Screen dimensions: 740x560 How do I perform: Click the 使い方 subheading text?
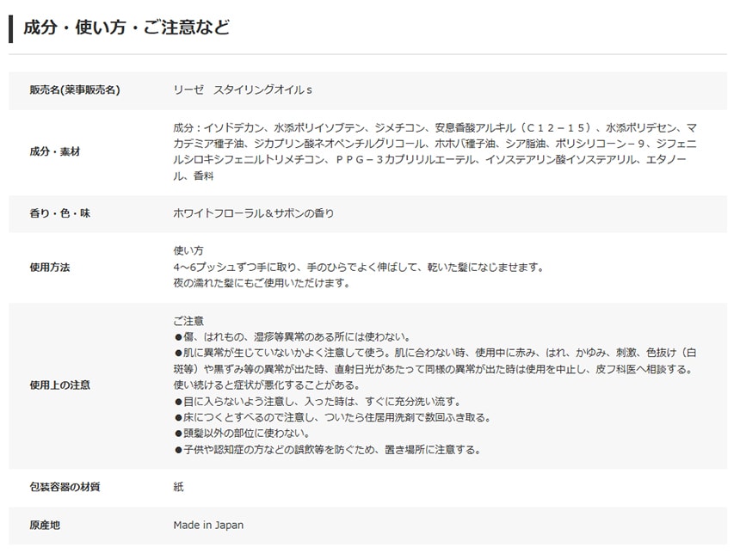pos(188,251)
